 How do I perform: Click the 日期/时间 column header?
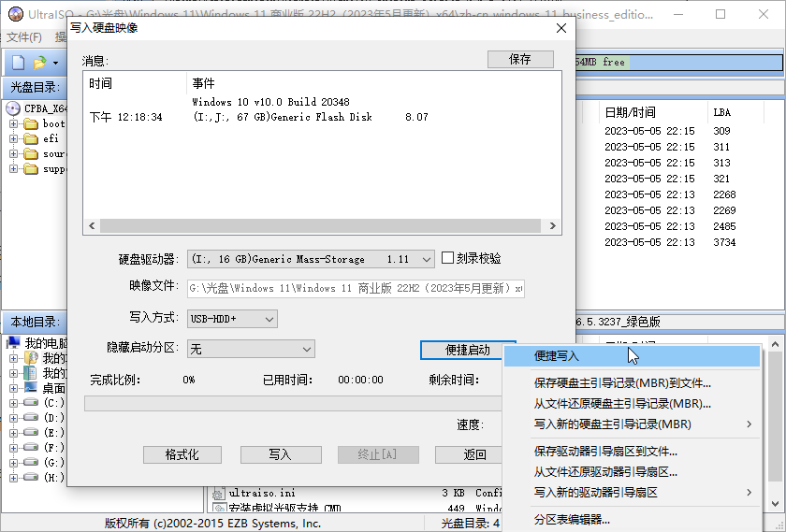(x=653, y=112)
